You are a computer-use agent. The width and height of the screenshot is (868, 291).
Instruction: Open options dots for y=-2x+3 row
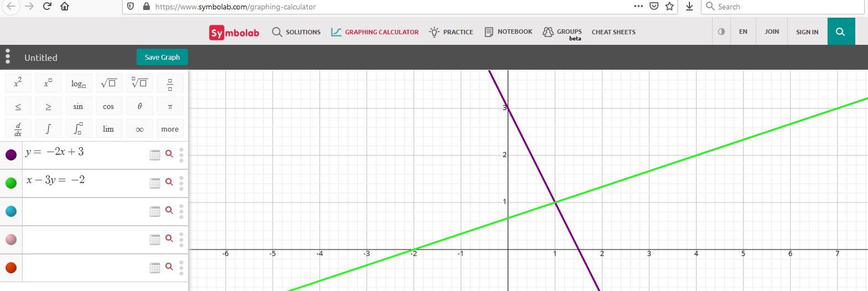(181, 155)
